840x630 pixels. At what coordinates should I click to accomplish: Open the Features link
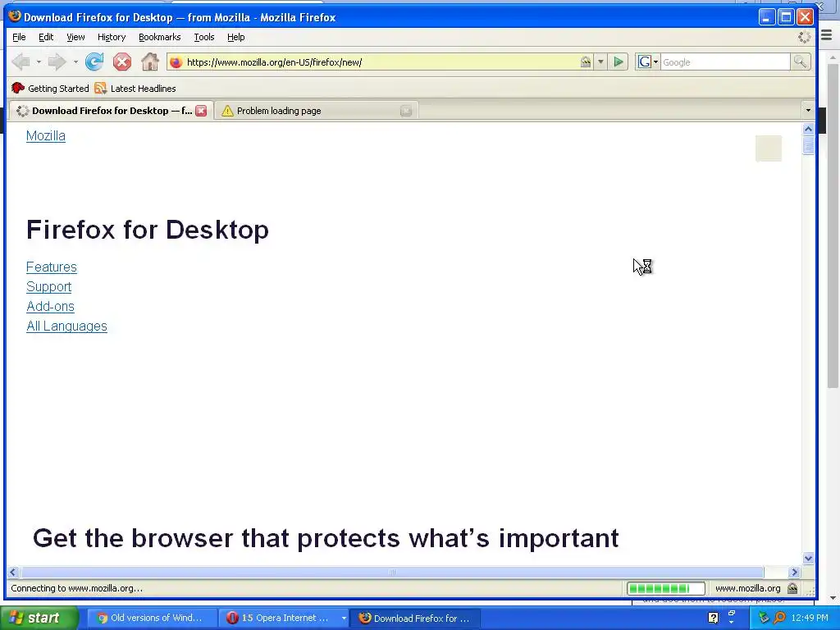52,267
